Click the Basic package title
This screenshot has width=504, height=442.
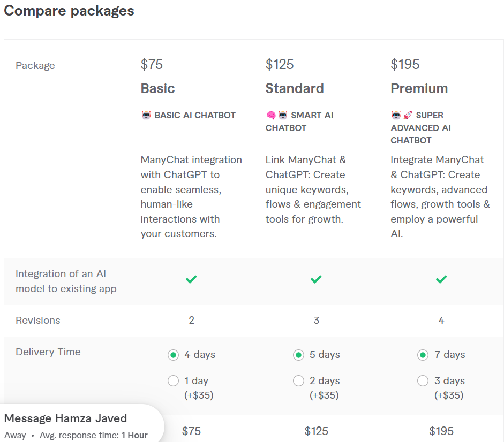(x=157, y=88)
